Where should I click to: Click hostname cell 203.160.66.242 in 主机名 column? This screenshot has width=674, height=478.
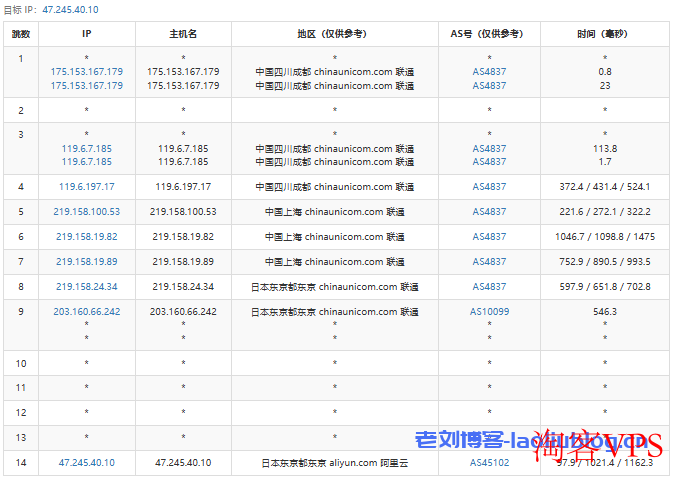[183, 311]
